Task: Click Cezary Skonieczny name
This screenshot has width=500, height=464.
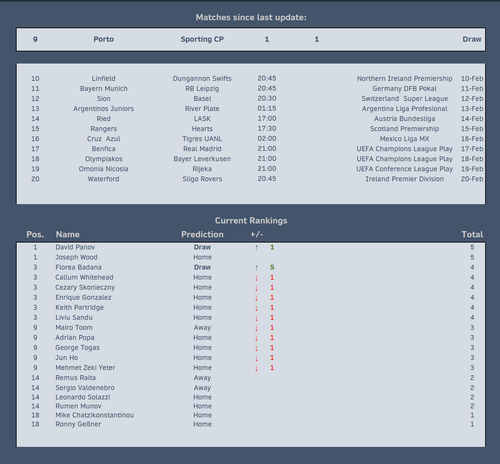Action: [x=85, y=287]
